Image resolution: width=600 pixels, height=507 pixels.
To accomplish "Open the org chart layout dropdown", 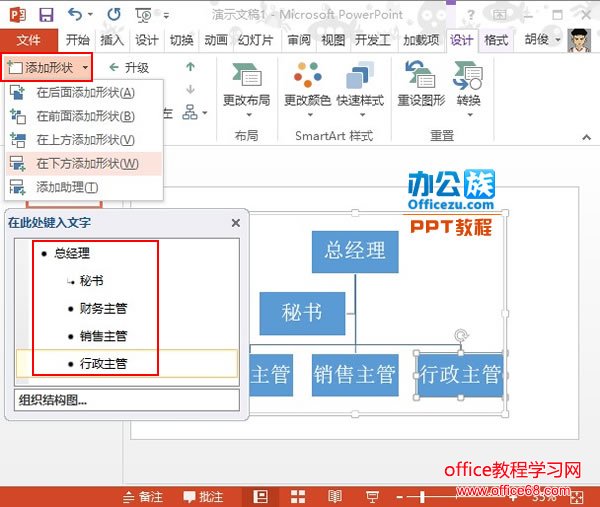I will (195, 112).
